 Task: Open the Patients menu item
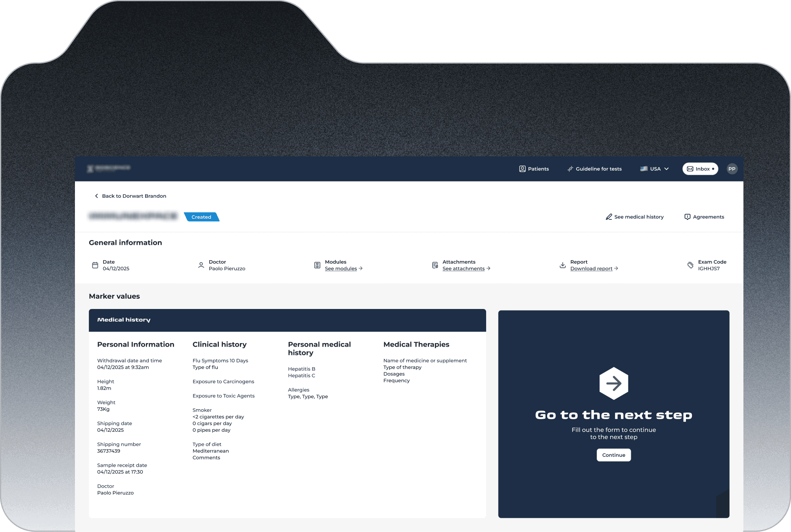(x=534, y=169)
